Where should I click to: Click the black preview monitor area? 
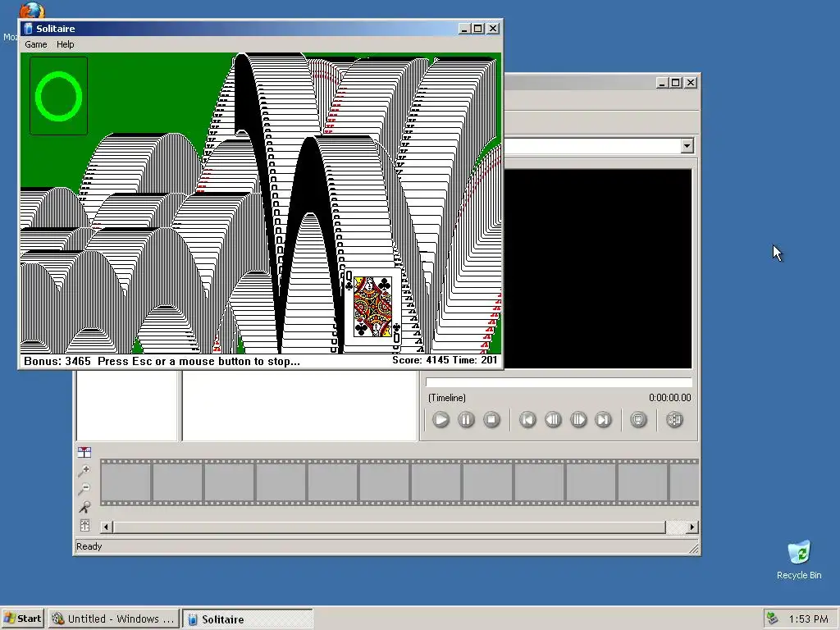click(x=598, y=269)
